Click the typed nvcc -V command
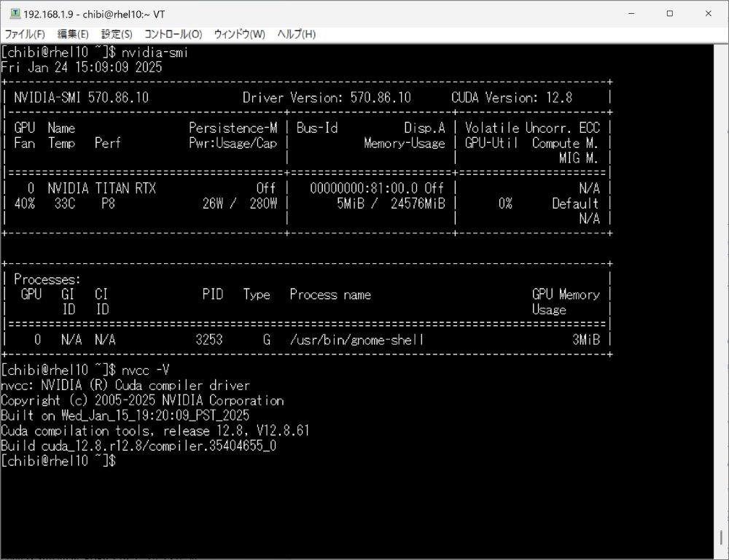This screenshot has width=729, height=560. (x=145, y=370)
